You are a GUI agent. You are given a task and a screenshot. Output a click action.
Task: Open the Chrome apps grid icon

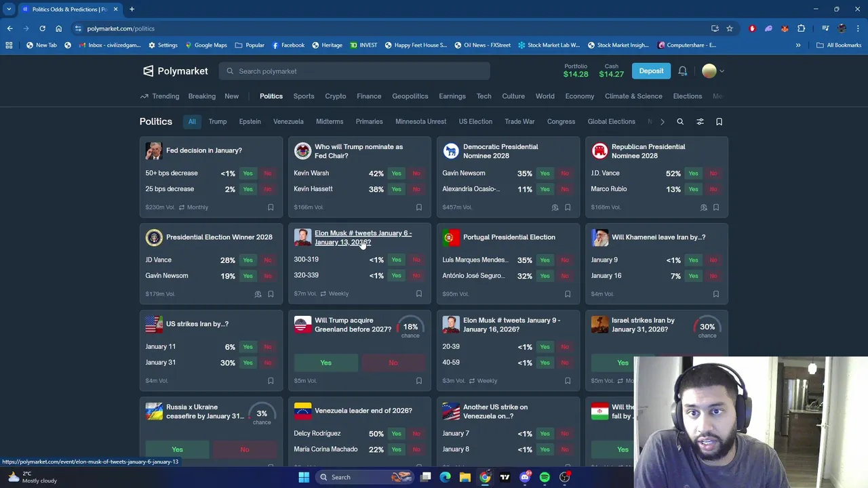click(x=9, y=45)
